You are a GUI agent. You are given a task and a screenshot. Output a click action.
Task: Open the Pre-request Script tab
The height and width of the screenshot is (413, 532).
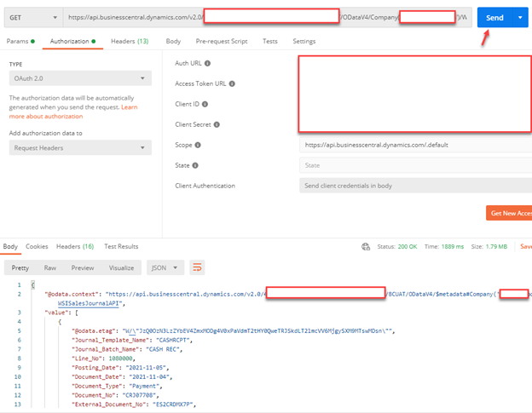click(x=222, y=42)
